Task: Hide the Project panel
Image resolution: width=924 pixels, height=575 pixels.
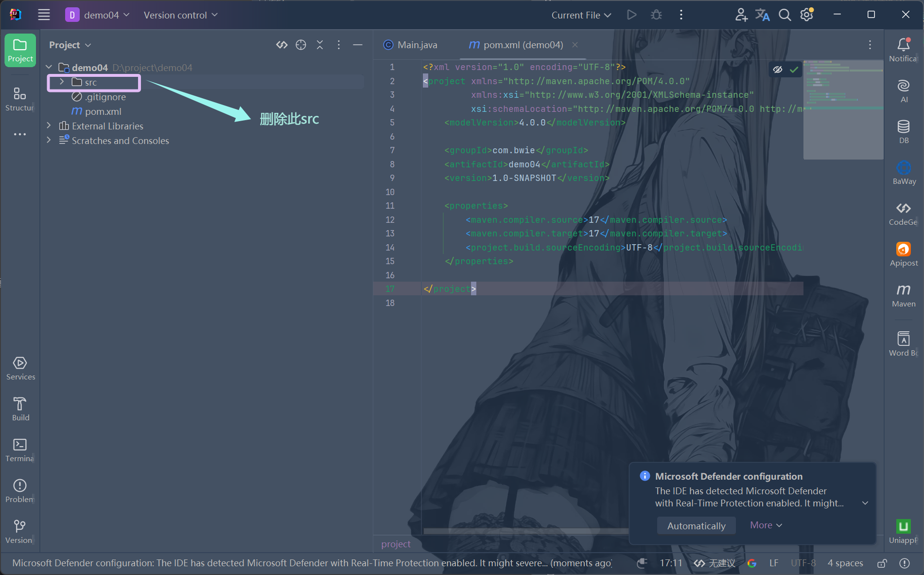Action: point(358,45)
